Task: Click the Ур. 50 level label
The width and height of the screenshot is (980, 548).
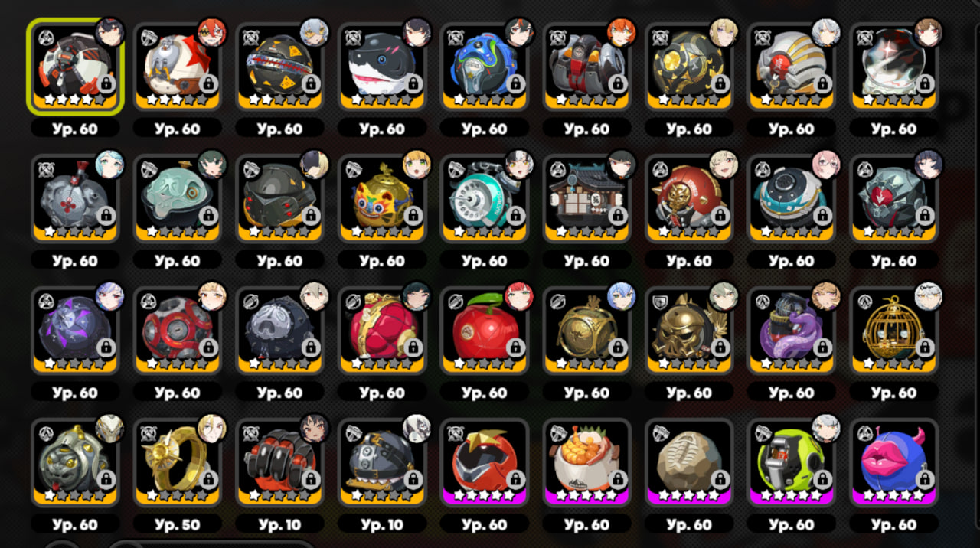Action: tap(177, 525)
